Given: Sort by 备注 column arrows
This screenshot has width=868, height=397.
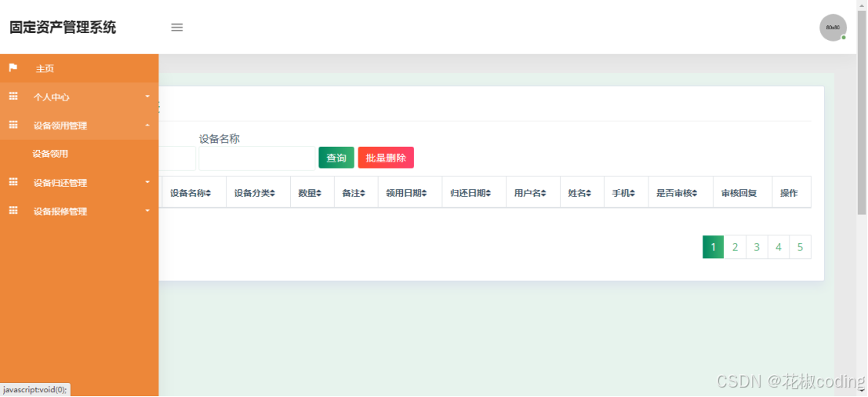Looking at the screenshot, I should (362, 193).
